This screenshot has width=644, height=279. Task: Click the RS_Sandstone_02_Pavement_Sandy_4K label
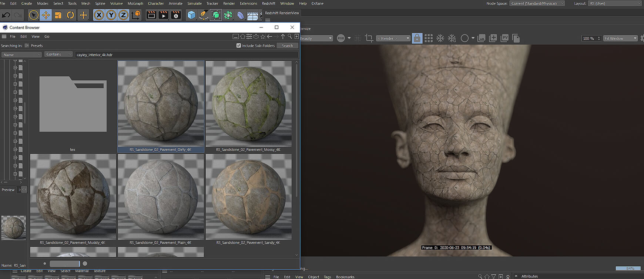click(248, 243)
